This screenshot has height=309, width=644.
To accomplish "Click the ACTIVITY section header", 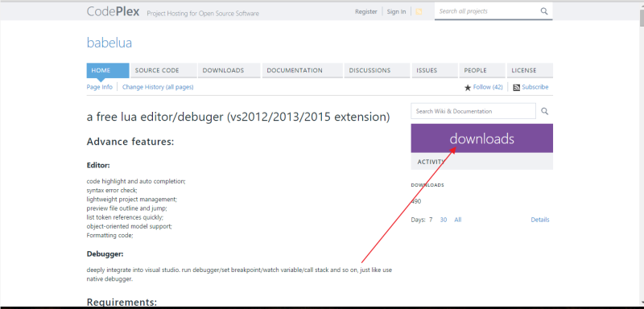I will coord(481,162).
